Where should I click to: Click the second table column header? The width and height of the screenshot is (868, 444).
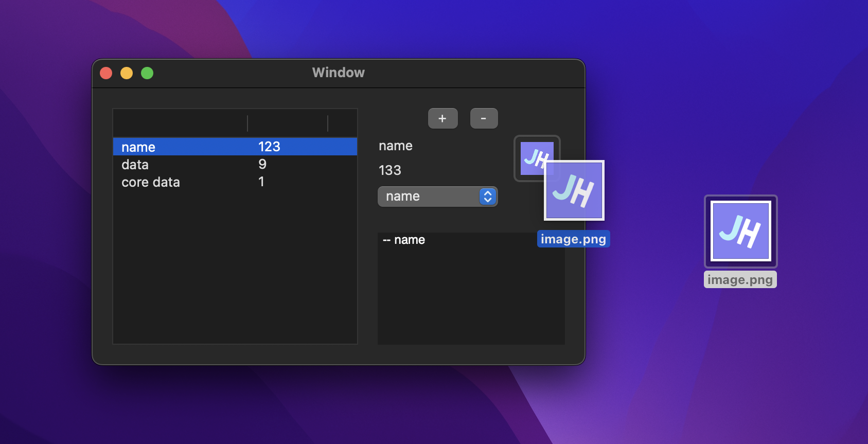pos(288,123)
